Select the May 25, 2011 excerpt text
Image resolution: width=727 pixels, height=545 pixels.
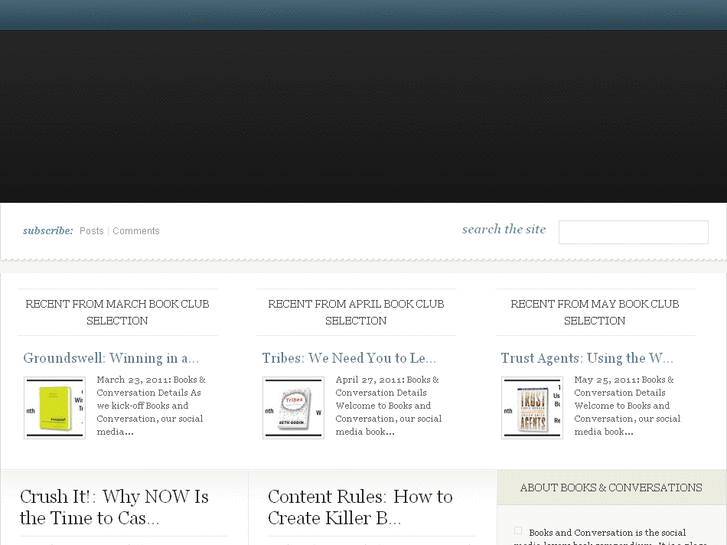click(627, 405)
